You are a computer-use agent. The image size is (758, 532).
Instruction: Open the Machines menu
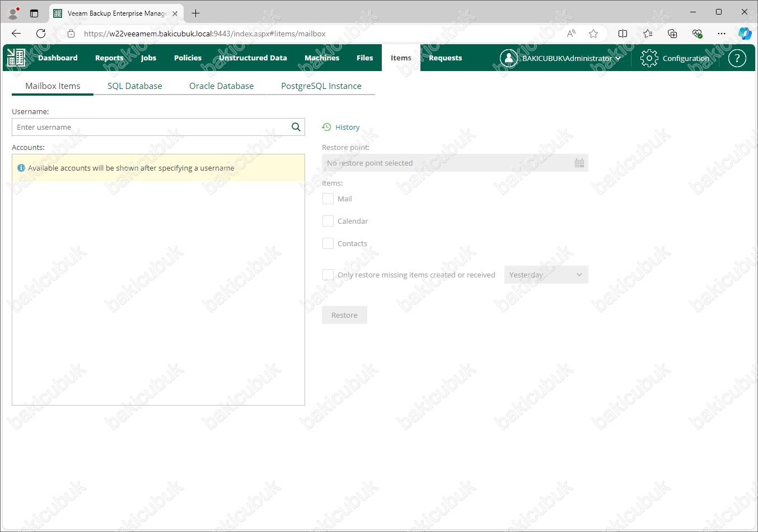[x=322, y=58]
